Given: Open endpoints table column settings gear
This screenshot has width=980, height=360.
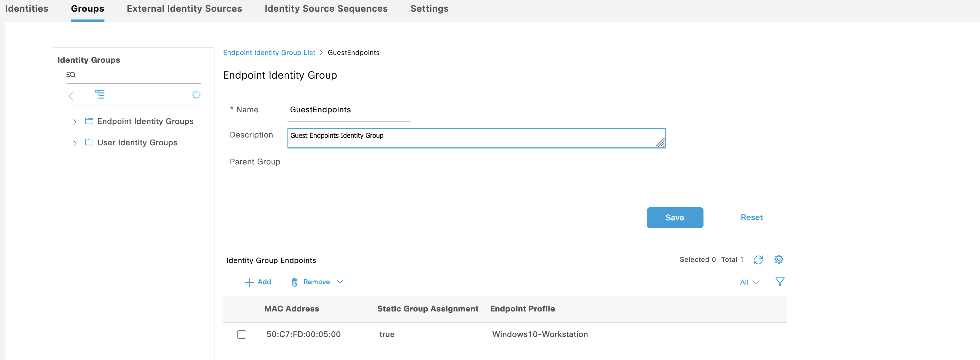Looking at the screenshot, I should 778,259.
